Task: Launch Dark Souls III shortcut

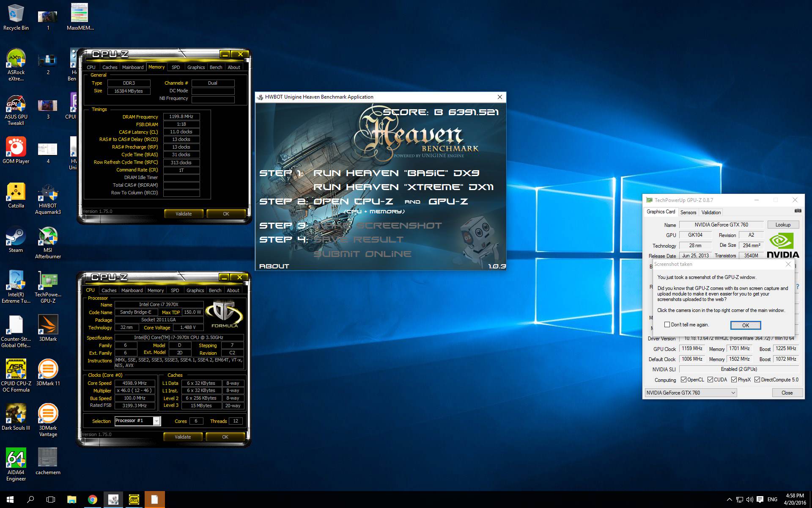Action: click(16, 417)
